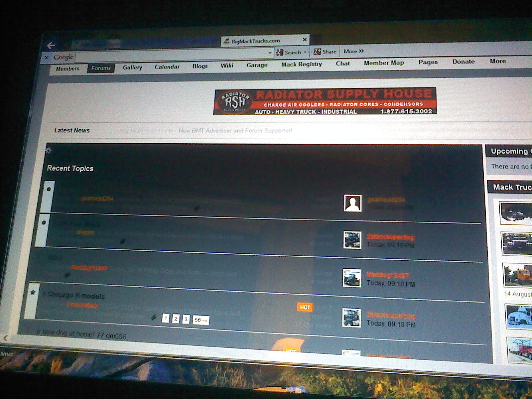The height and width of the screenshot is (399, 532).
Task: Click the Share button in Google toolbar
Action: point(325,52)
